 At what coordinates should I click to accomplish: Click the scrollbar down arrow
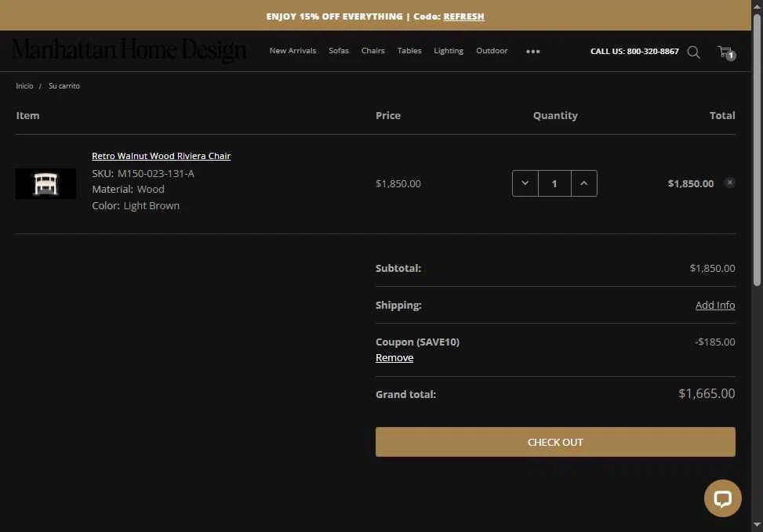tap(757, 524)
